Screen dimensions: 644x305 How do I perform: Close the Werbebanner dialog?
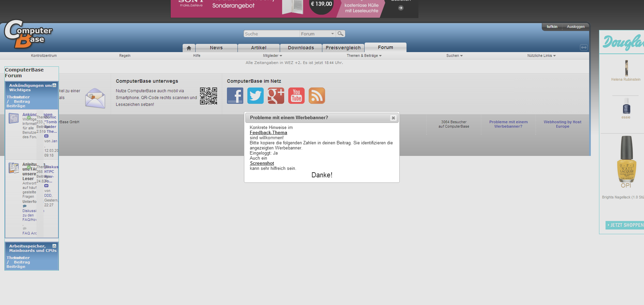click(x=393, y=118)
